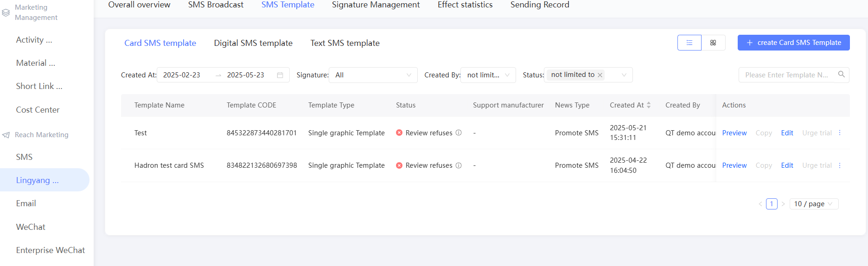Open the Created By dropdown
This screenshot has height=266, width=868.
point(507,75)
